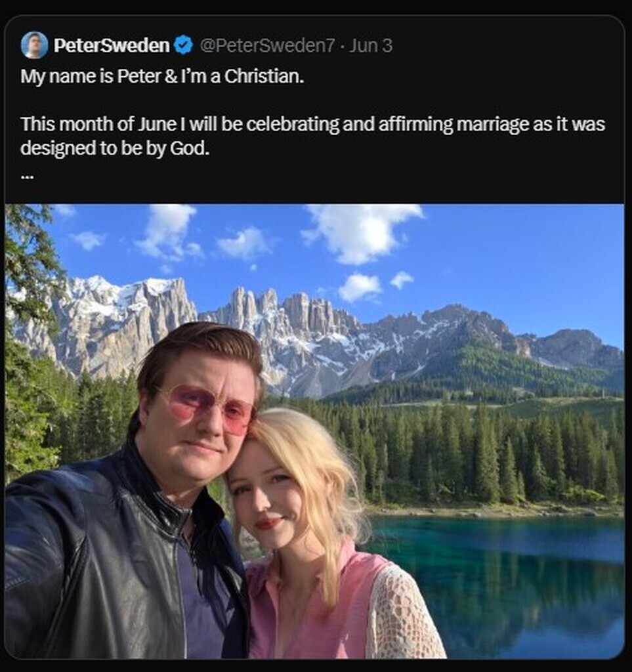The image size is (632, 672).
Task: Click the line 'My name is Peter & I'm a Christian.'
Action: pyautogui.click(x=162, y=76)
